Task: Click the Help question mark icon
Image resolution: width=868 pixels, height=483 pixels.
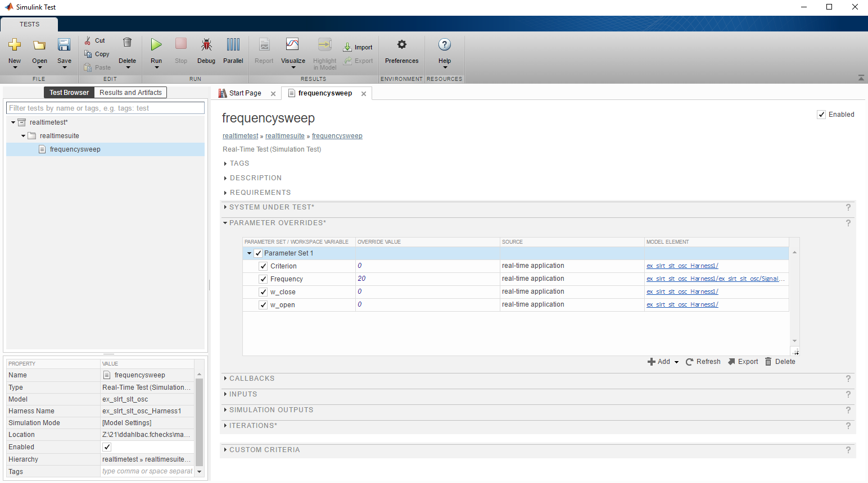Action: 444,45
